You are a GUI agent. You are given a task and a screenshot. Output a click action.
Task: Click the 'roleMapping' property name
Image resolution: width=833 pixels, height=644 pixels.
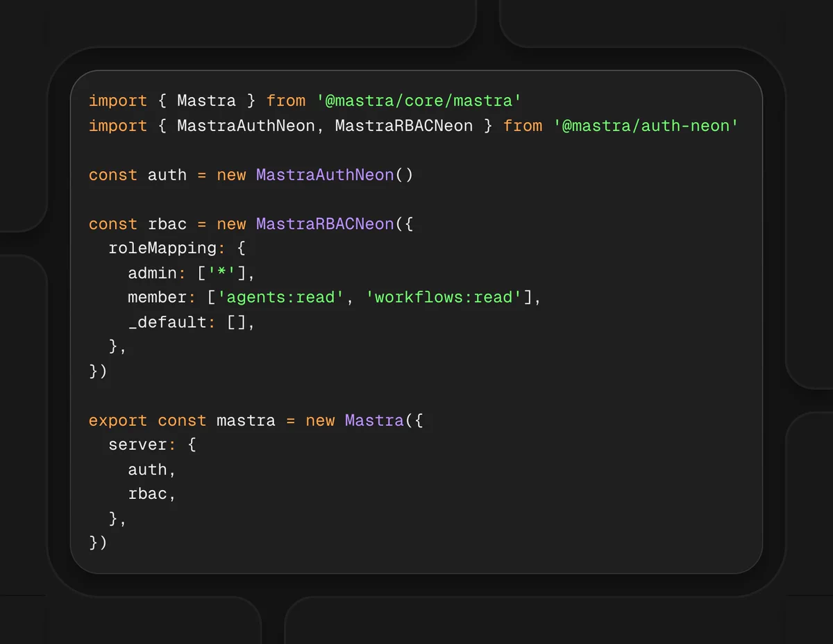[162, 248]
